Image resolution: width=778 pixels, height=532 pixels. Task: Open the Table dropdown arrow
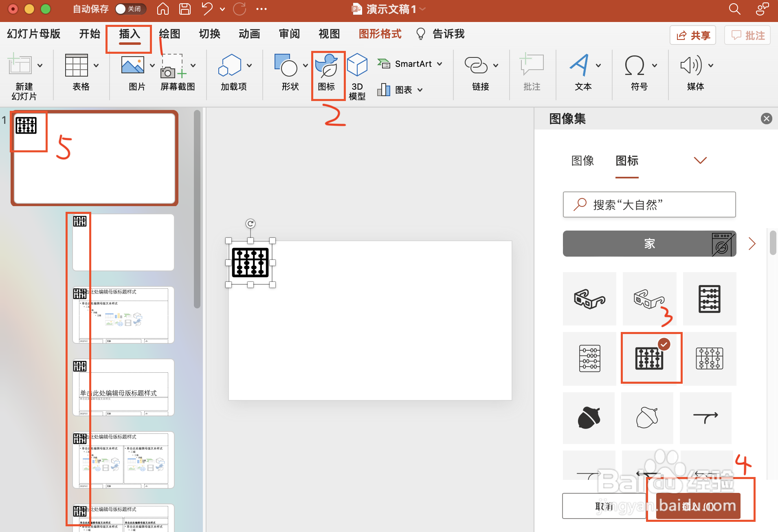pyautogui.click(x=96, y=65)
